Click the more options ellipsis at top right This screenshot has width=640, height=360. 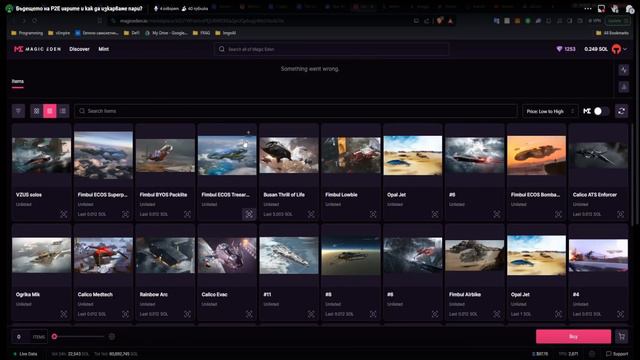(x=588, y=9)
